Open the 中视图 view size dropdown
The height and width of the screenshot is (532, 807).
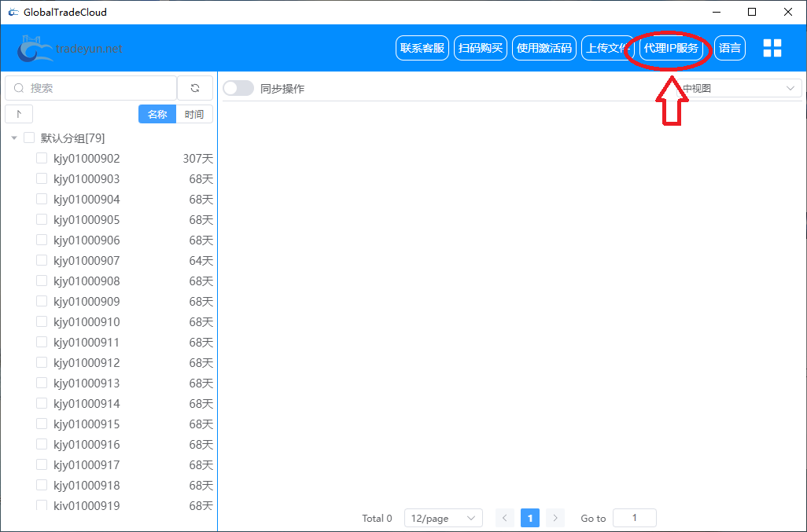[738, 89]
